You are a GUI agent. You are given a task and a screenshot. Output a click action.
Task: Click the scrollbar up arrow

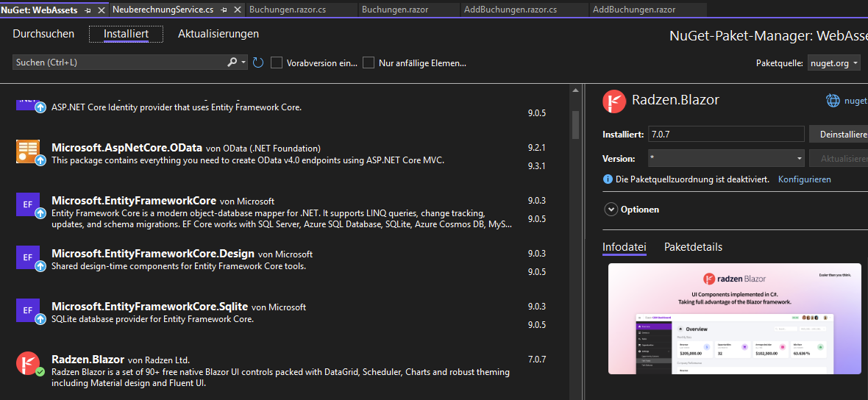[576, 90]
